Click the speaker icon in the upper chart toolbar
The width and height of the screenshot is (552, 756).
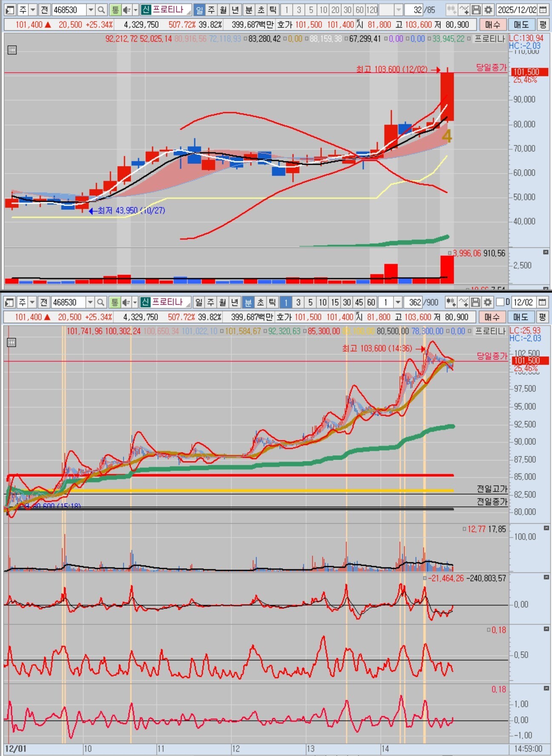(x=126, y=10)
